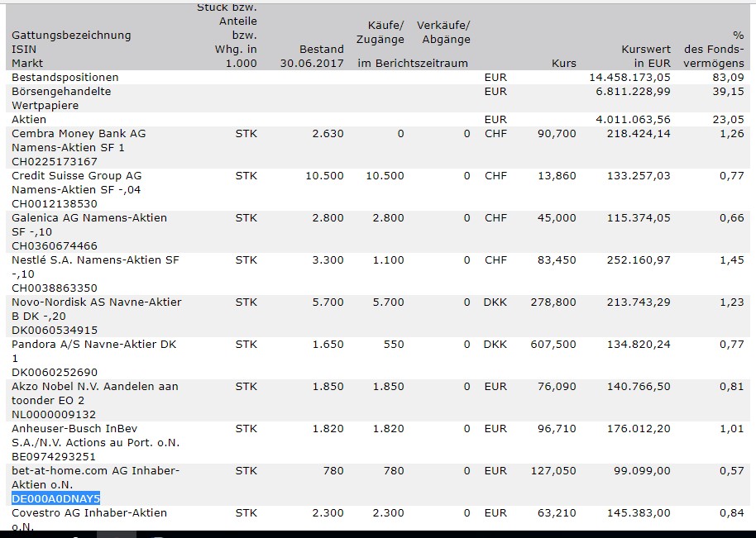Select the Nestlé S.A. Namens-Aktien entry
Viewport: 756px width, 538px height.
click(95, 260)
